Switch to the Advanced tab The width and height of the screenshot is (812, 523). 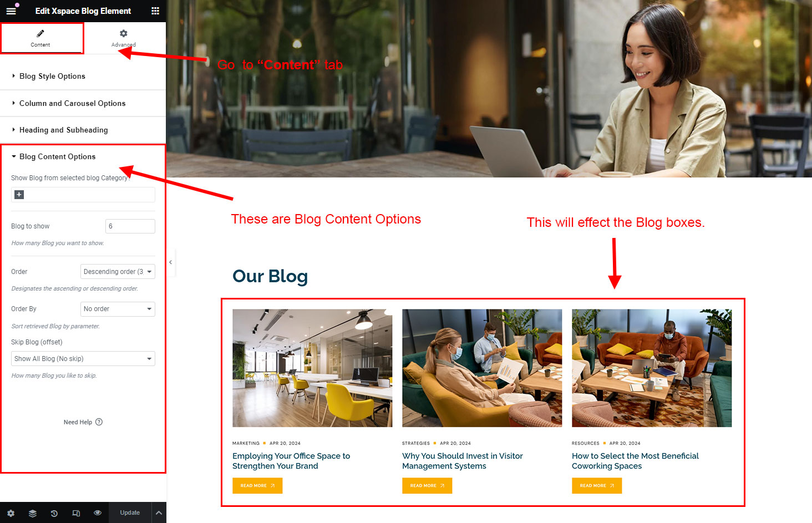point(124,38)
